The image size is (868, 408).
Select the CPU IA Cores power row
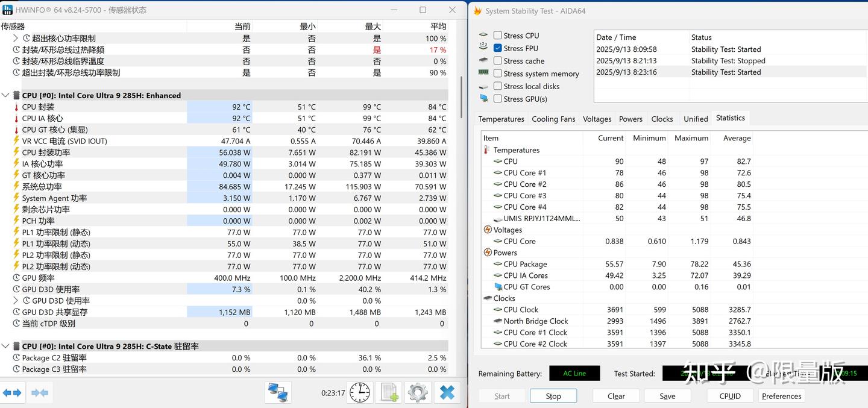[617, 275]
